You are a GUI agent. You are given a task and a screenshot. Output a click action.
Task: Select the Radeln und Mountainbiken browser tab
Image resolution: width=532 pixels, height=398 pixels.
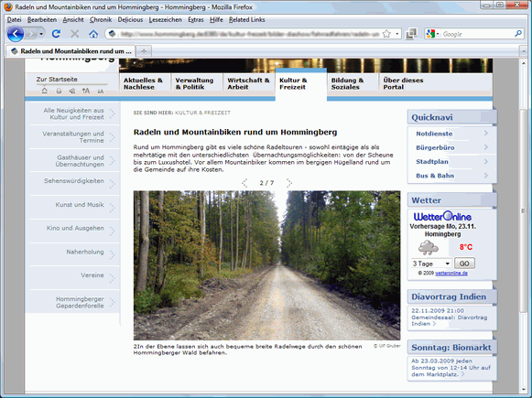(x=71, y=51)
